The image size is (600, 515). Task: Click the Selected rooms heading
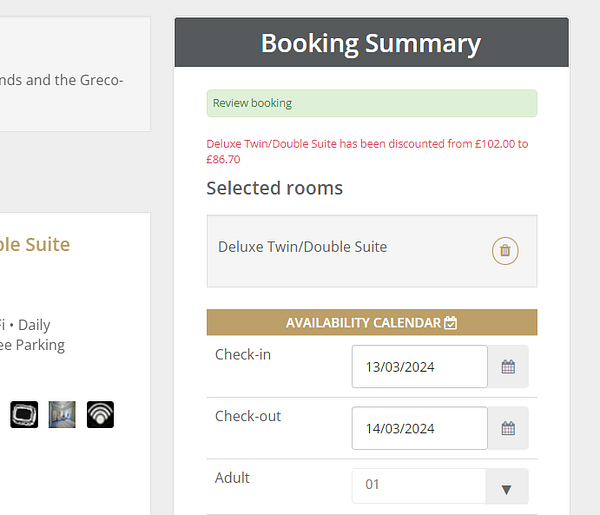pyautogui.click(x=275, y=188)
